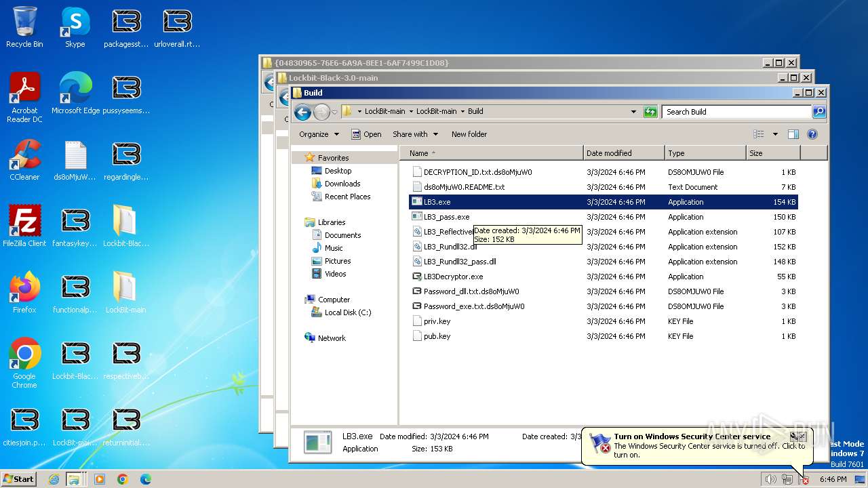868x488 pixels.
Task: Launch Microsoft Edge desktop shortcut
Action: [75, 94]
